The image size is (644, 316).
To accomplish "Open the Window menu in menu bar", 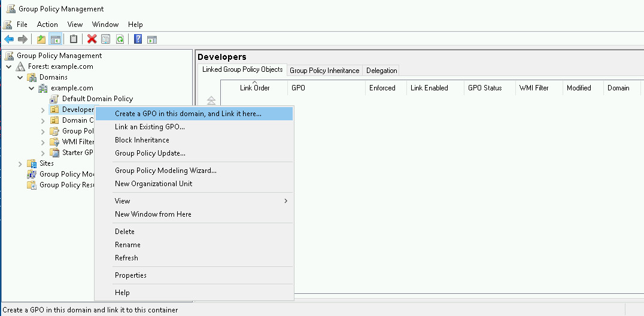I will (105, 25).
